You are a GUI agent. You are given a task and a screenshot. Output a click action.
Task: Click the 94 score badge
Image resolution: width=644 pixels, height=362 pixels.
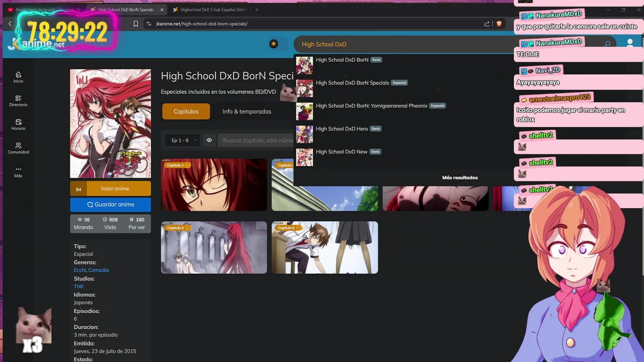[78, 189]
